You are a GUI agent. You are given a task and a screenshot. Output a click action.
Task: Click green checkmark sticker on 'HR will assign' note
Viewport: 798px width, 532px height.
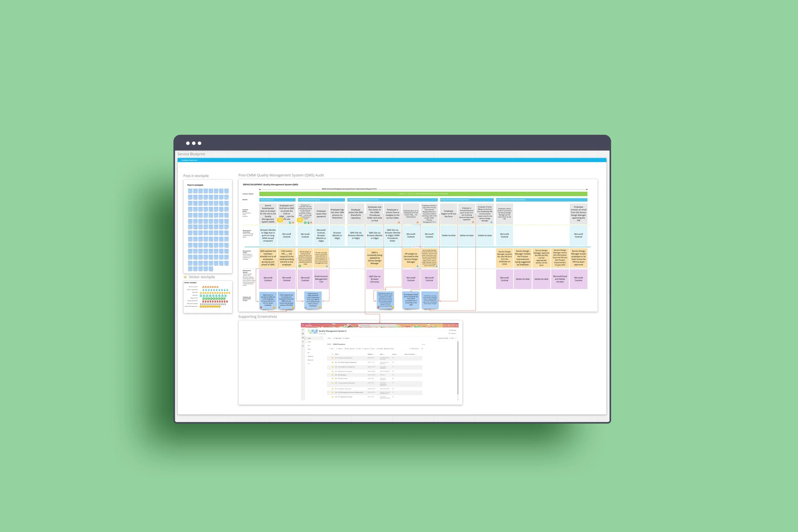tap(300, 266)
